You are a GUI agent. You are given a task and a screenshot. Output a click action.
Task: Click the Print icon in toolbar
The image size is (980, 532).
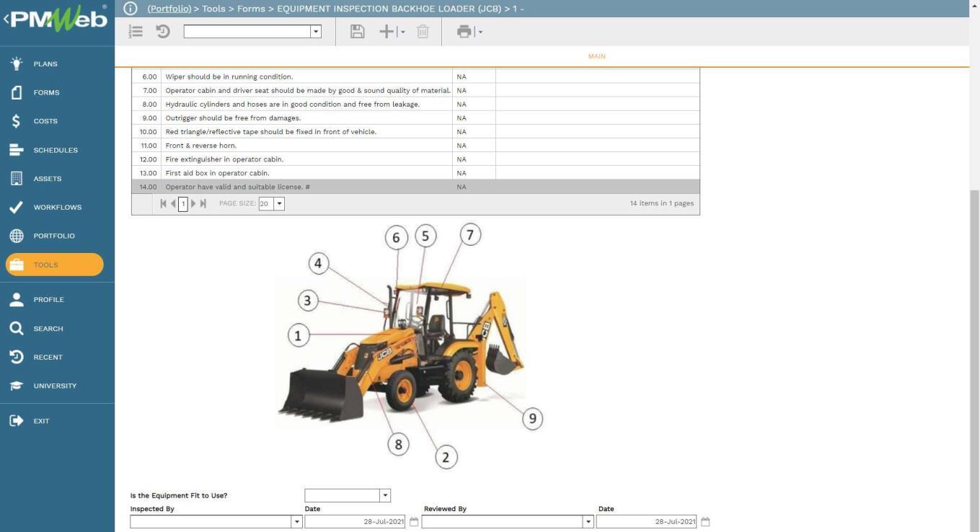point(464,32)
